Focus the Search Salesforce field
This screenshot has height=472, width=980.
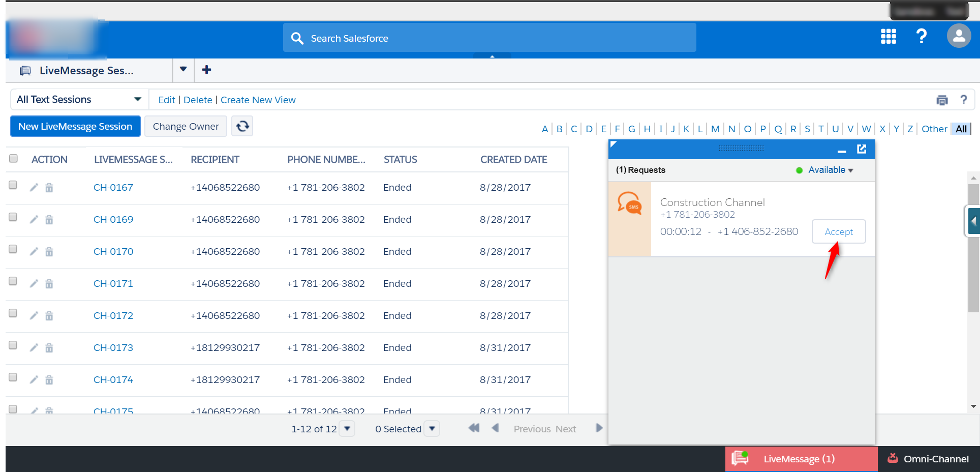point(489,38)
